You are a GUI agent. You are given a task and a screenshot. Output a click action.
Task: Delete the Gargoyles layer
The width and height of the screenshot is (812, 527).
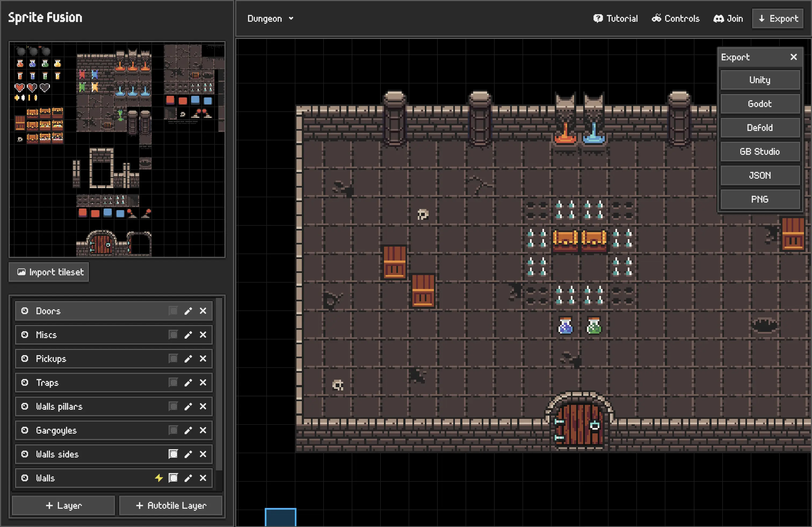coord(203,430)
